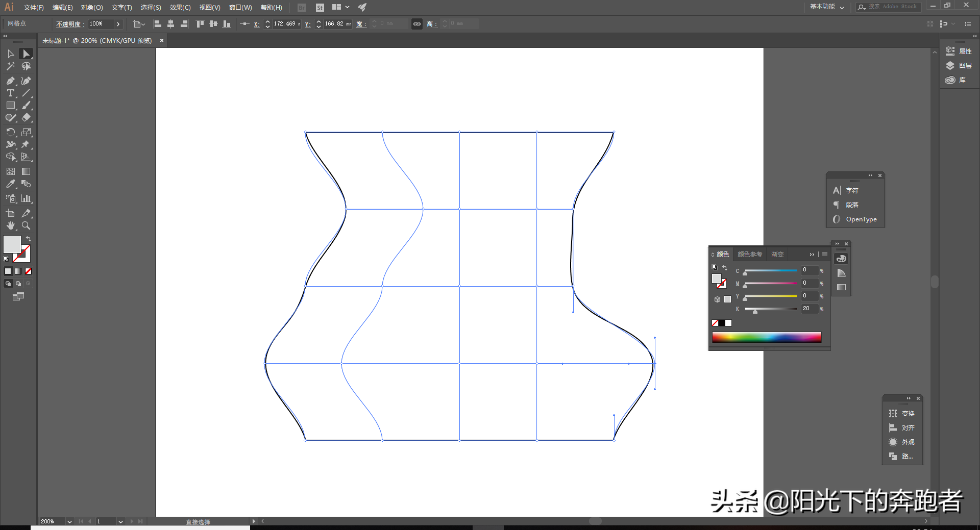Select the Symbol Sprayer tool
Viewport: 980px width, 530px height.
(11, 198)
